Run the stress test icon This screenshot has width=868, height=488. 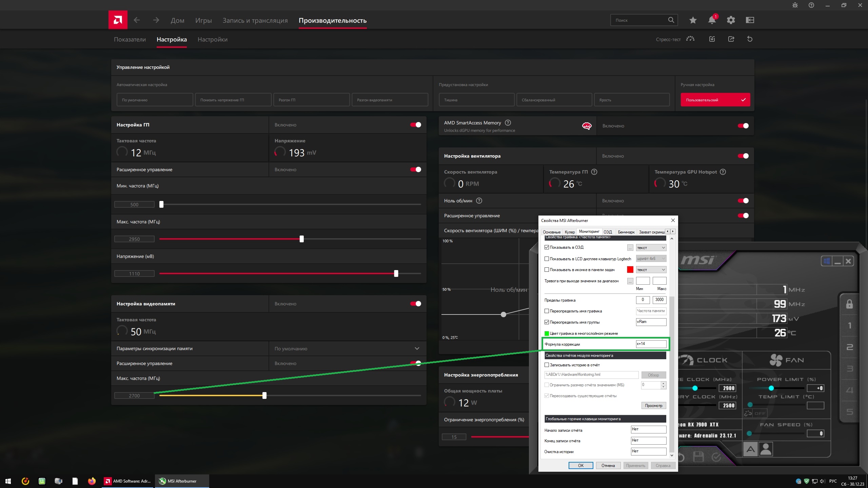690,39
